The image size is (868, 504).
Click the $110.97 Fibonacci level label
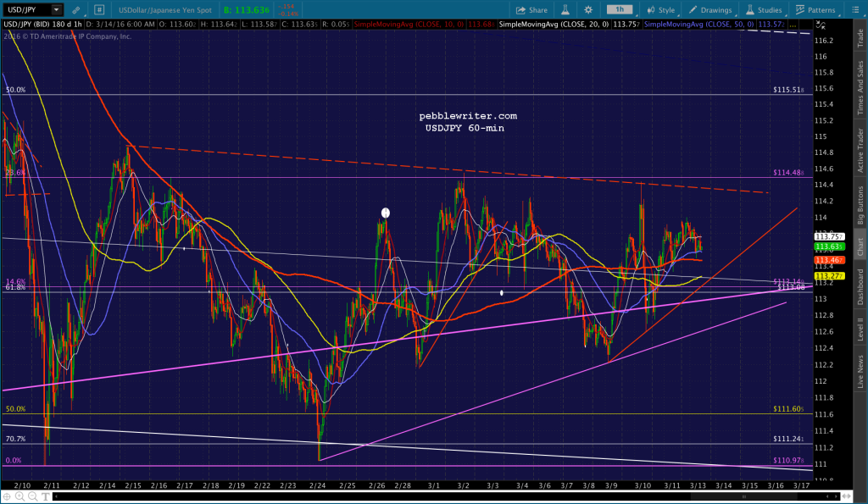[788, 460]
